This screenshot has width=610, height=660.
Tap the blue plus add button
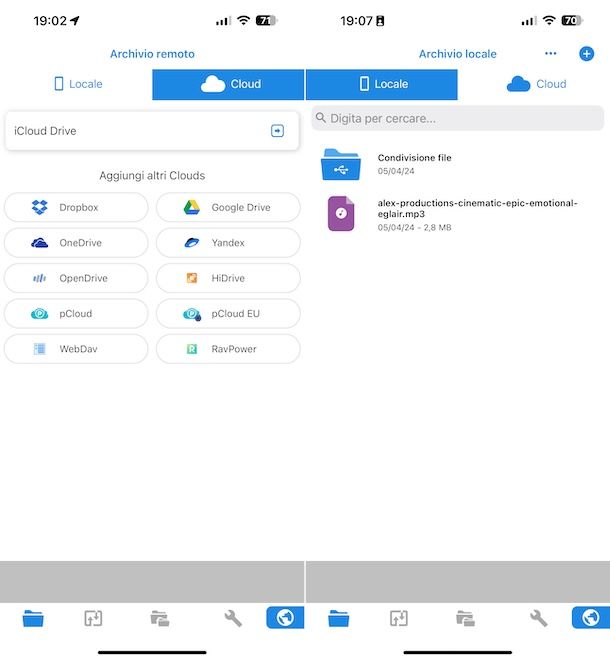tap(586, 53)
